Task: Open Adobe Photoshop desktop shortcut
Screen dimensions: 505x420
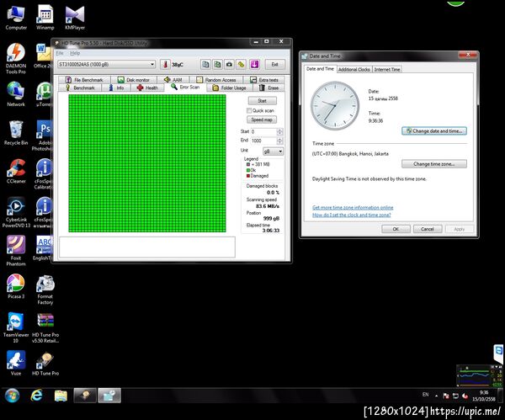Action: coord(44,136)
